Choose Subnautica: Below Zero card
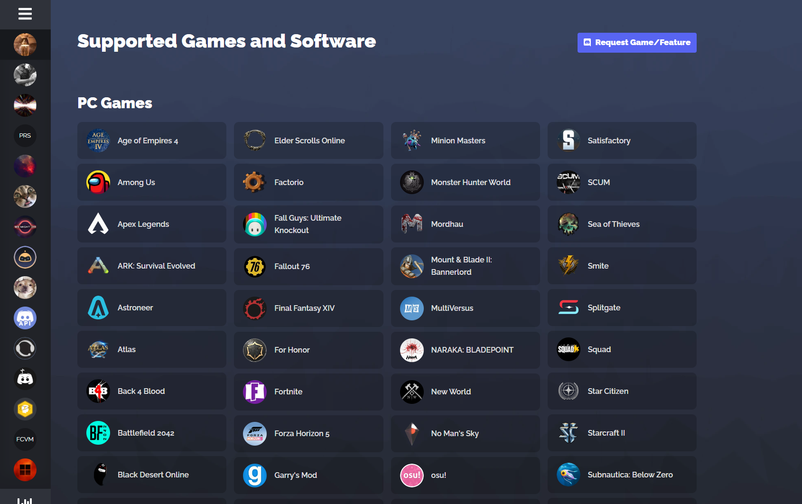 click(x=622, y=475)
